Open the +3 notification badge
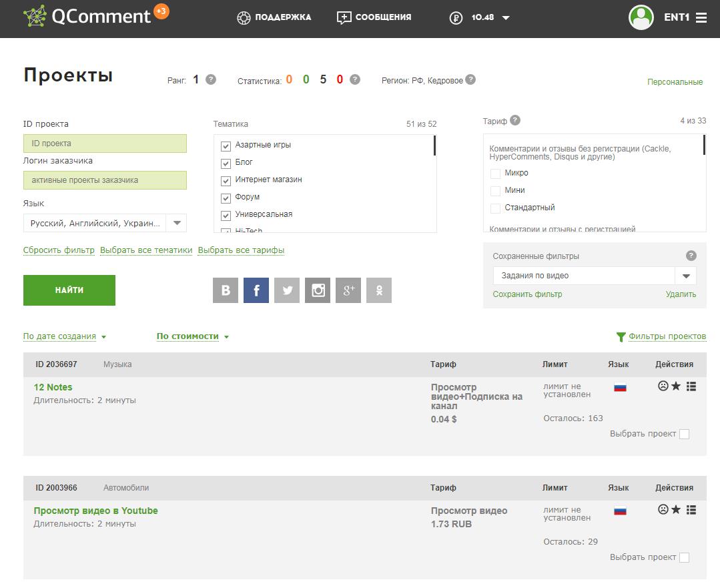This screenshot has width=720, height=588. coord(161,11)
